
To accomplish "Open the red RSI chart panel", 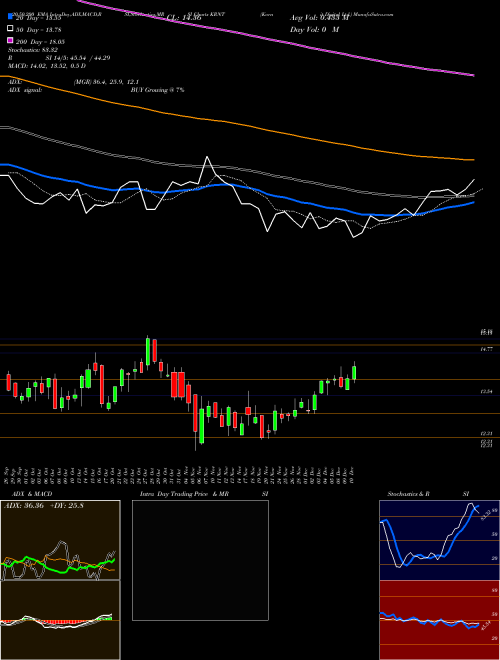I will point(439,620).
